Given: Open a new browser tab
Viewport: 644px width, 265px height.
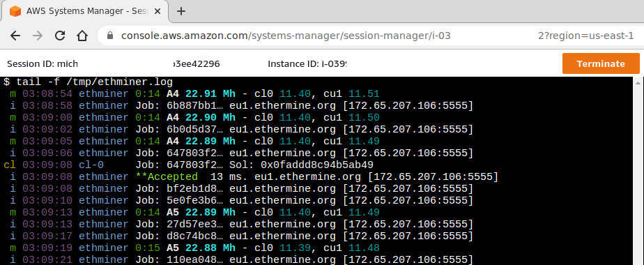Looking at the screenshot, I should [x=181, y=11].
